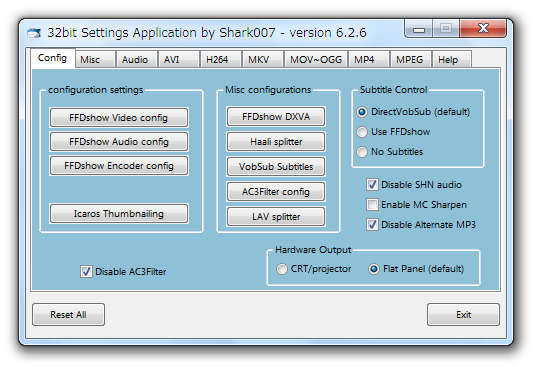This screenshot has width=535, height=367.
Task: Click the Exit button
Action: coord(463,314)
